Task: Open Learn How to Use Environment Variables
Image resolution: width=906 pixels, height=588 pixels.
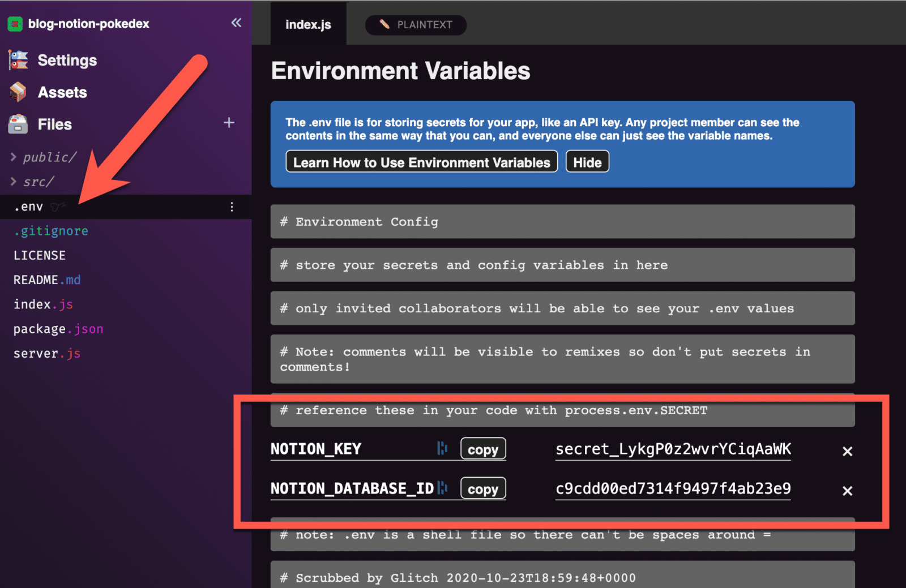Action: tap(421, 162)
